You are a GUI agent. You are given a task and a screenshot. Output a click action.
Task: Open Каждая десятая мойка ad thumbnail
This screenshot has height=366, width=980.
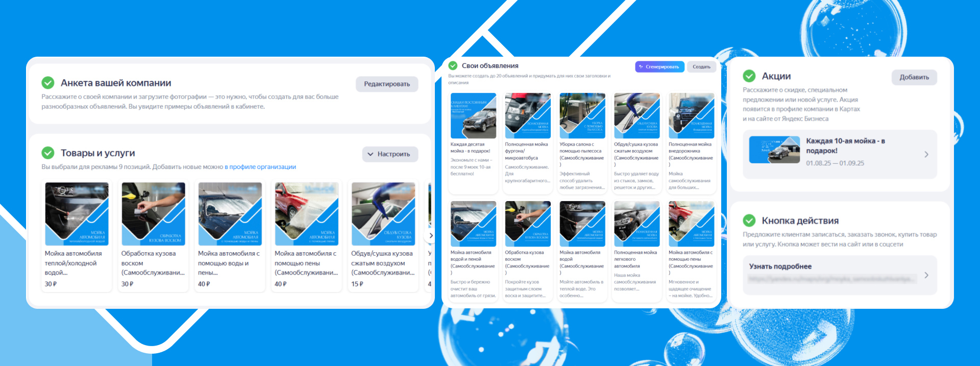[x=473, y=115]
